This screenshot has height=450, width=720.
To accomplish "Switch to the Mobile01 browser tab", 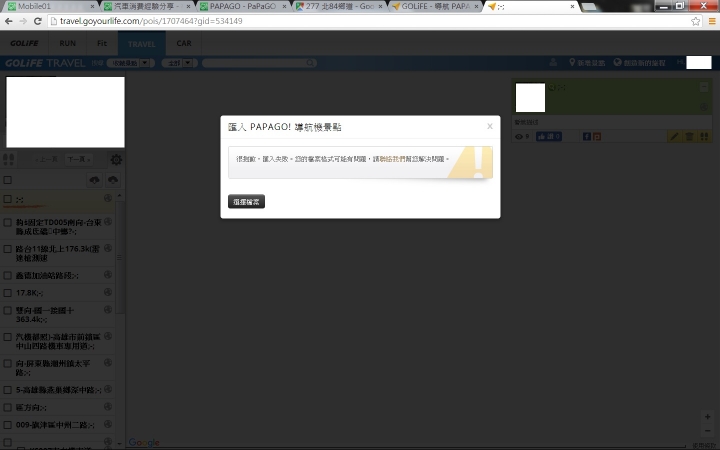I will pyautogui.click(x=49, y=6).
